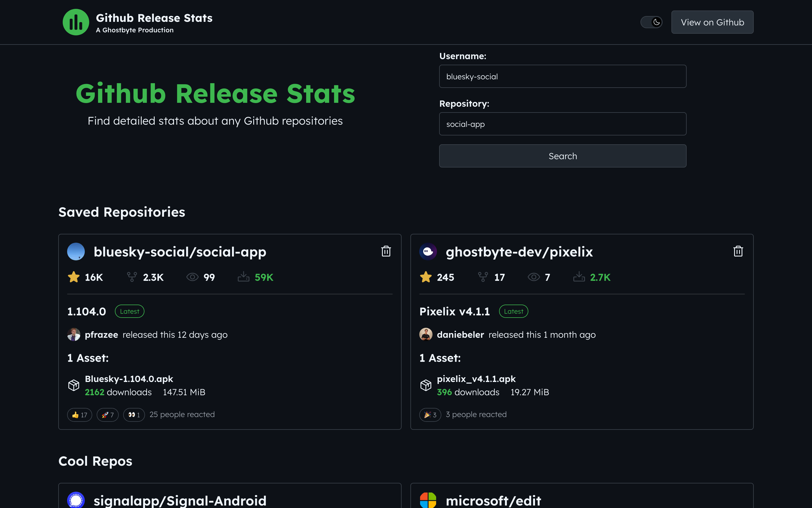This screenshot has width=812, height=508.
Task: Remove ghostbyte-dev/pixelix with trash icon
Action: pos(738,251)
